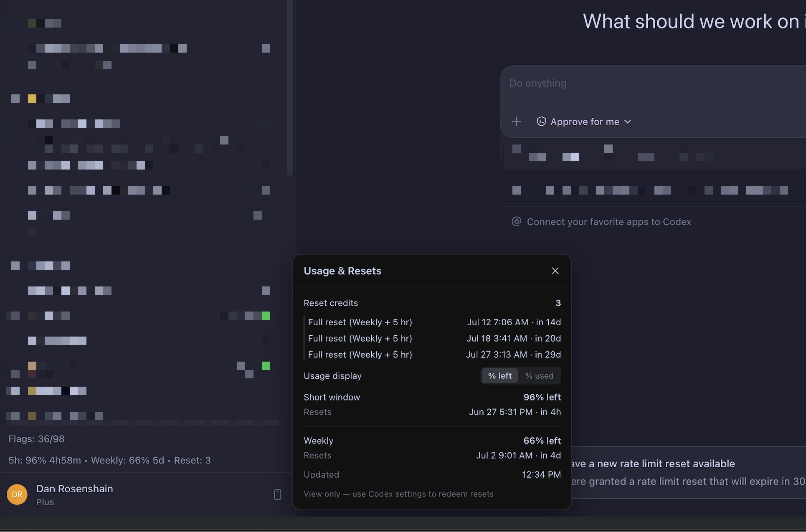Viewport: 806px width, 532px height.
Task: Click the plus add attachment icon
Action: coord(517,122)
